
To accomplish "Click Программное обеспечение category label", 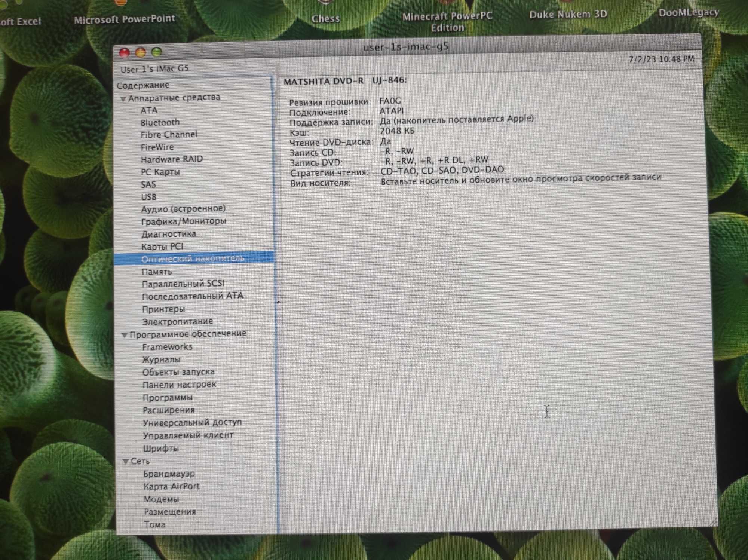I will [188, 334].
